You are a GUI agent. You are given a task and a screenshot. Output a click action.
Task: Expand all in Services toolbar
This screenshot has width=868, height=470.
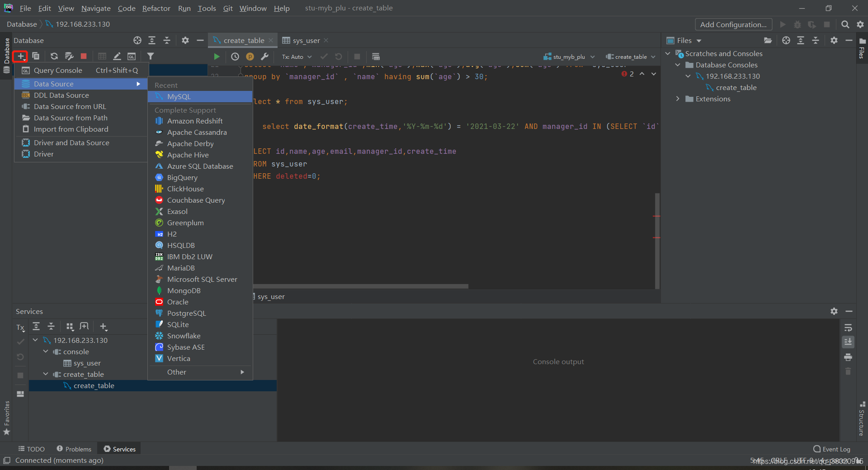click(x=36, y=327)
